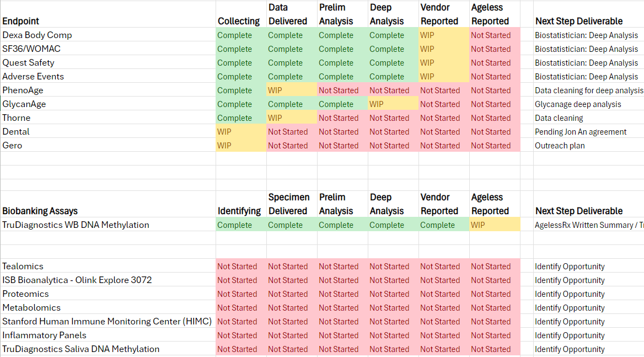644x357 pixels.
Task: Click the Tealomics row label
Action: click(x=23, y=266)
